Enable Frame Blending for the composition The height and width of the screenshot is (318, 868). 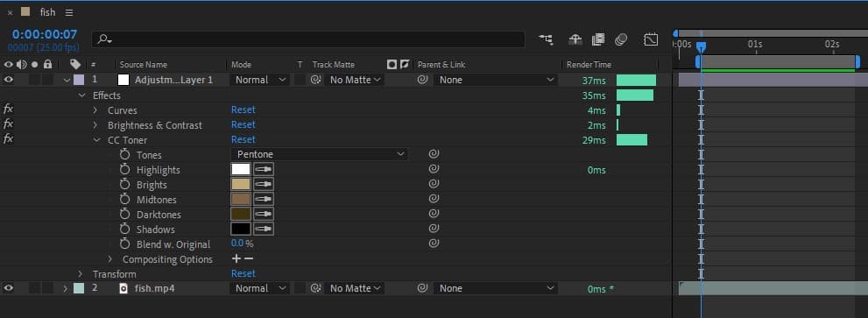coord(598,39)
